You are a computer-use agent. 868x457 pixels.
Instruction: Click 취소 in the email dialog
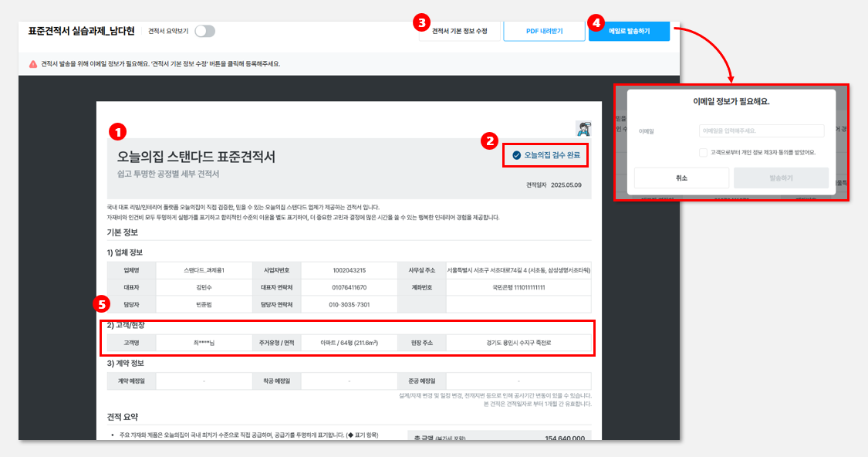click(681, 178)
